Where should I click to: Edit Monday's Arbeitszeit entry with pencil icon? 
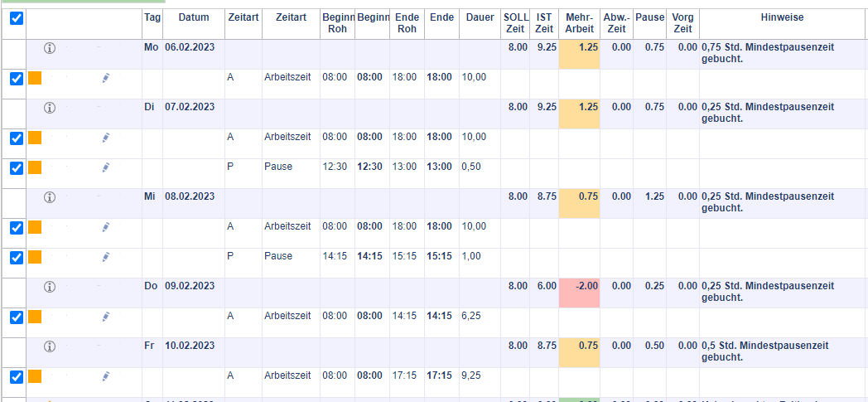click(106, 78)
